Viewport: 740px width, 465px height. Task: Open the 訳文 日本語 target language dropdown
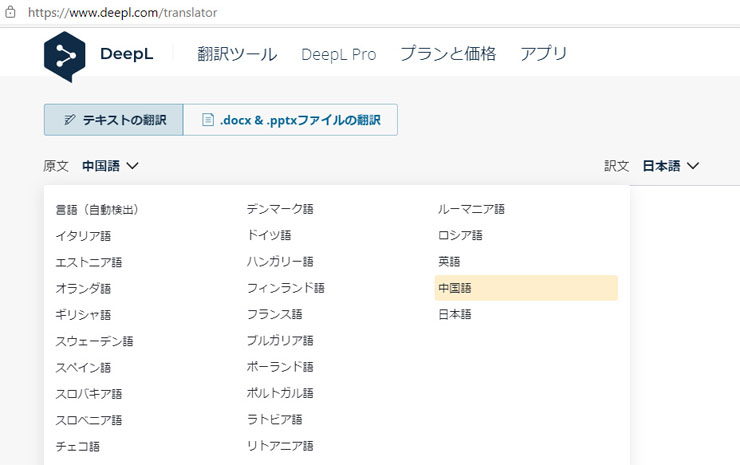(671, 166)
